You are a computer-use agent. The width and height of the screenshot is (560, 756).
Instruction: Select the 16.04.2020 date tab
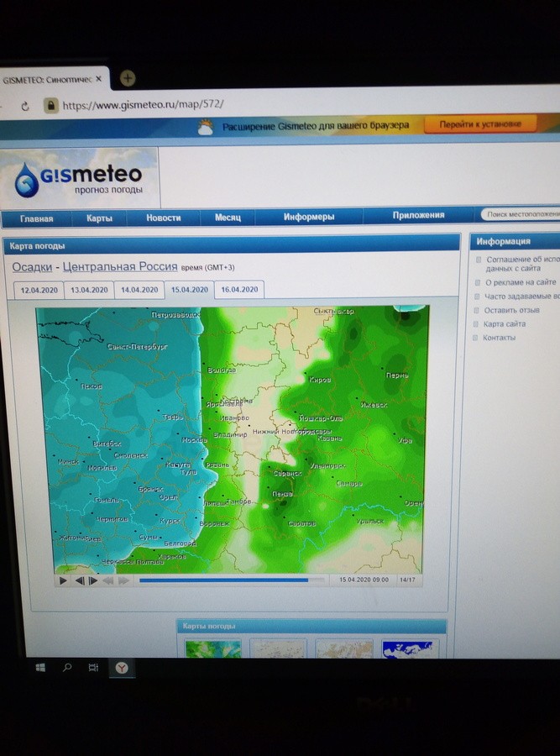(239, 290)
